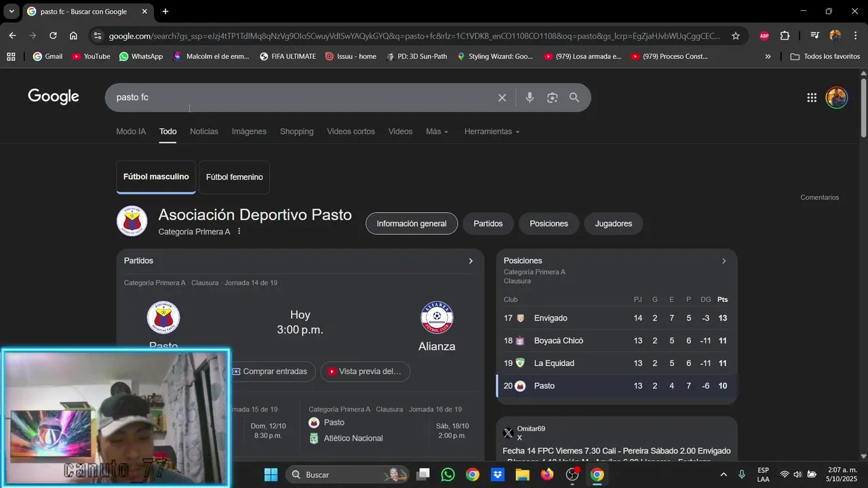Expand the 'Más' search filter dropdown

[437, 131]
